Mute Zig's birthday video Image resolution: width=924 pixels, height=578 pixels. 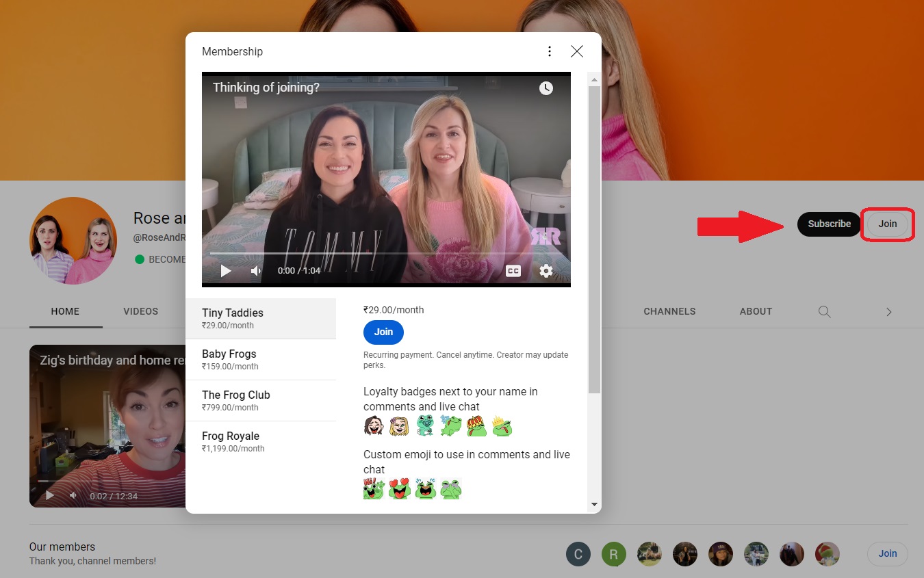(73, 494)
